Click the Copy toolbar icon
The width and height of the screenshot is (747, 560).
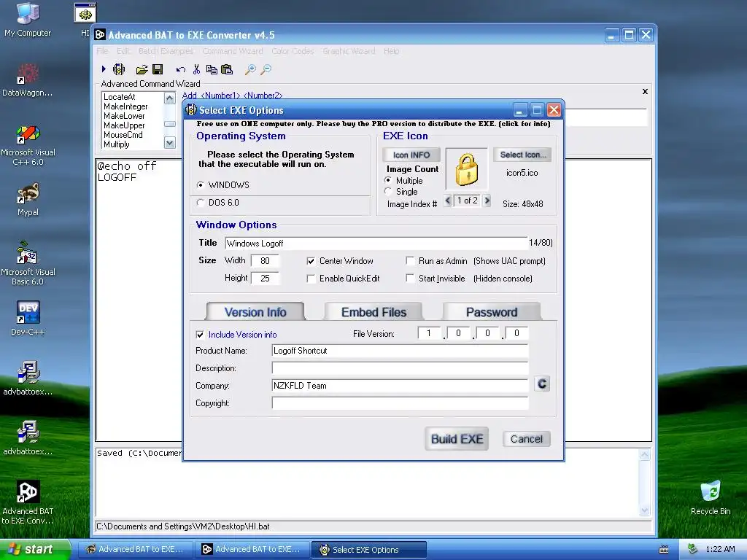212,69
